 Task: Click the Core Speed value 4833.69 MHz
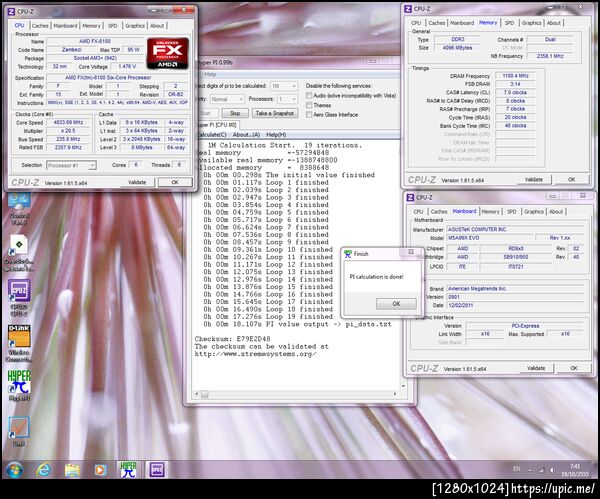[68, 122]
